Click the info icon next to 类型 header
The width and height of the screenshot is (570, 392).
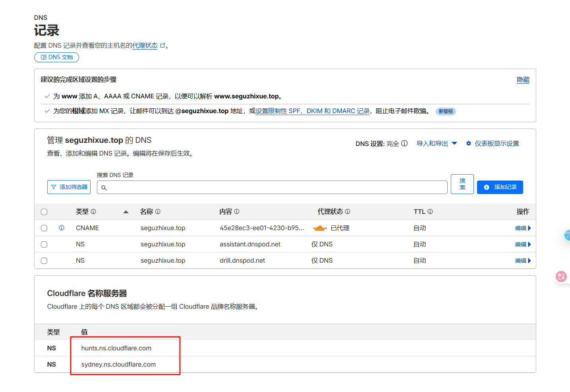pos(93,211)
